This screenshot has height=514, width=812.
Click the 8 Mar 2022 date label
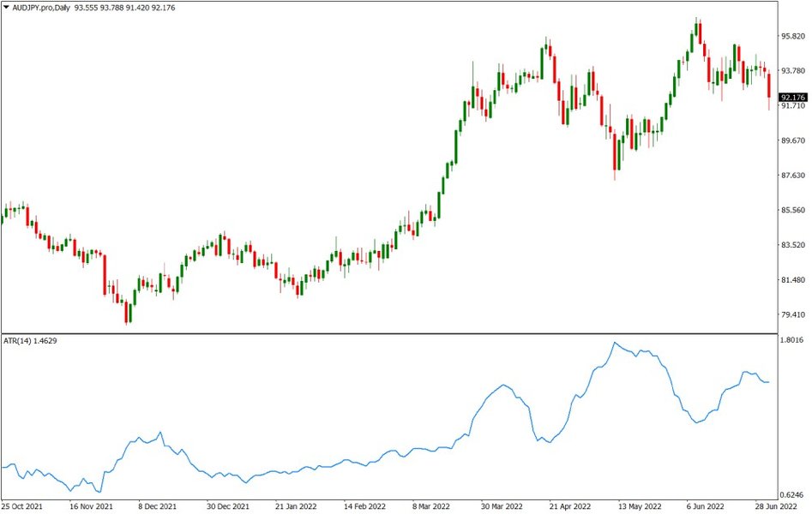(431, 505)
